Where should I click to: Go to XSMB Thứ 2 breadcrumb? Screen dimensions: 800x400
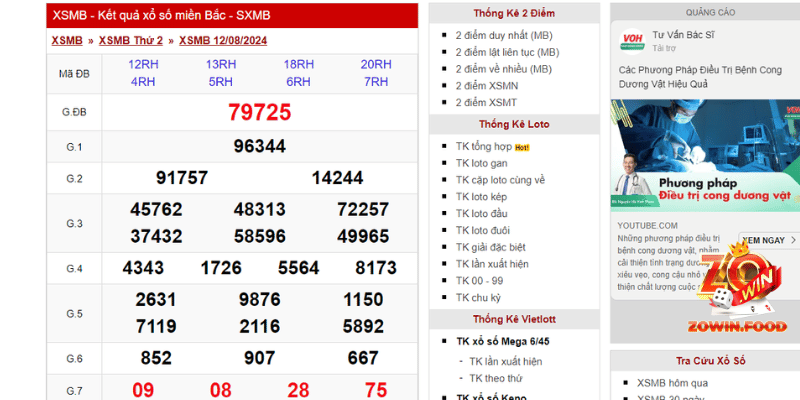[x=130, y=40]
